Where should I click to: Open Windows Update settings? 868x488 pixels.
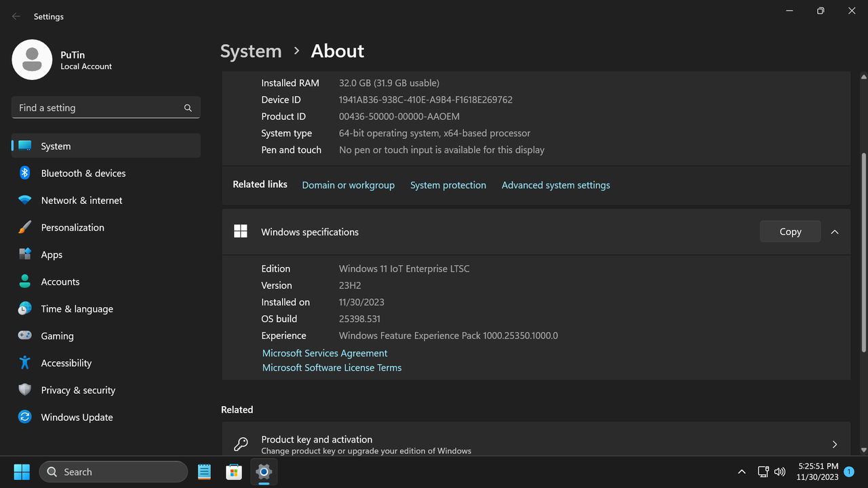[77, 417]
